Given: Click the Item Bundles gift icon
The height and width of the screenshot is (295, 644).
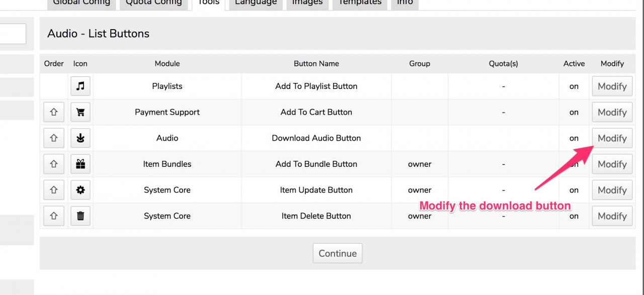Looking at the screenshot, I should pos(80,164).
